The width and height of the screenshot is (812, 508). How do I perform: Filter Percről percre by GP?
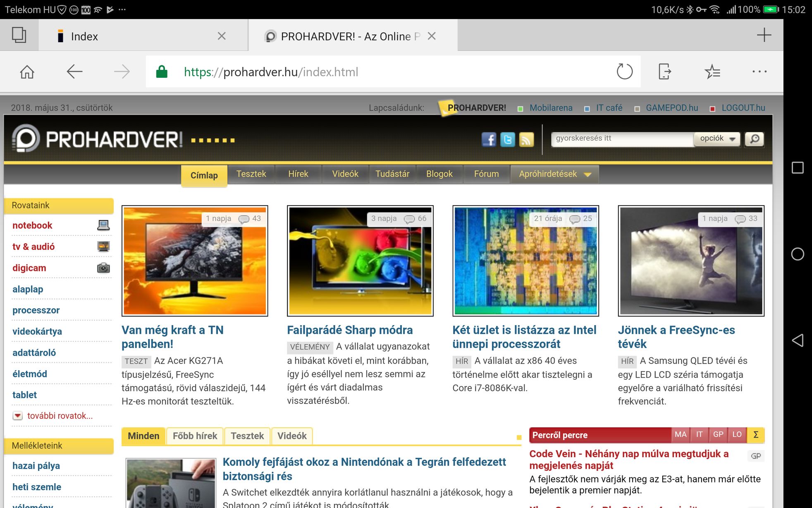click(x=718, y=434)
